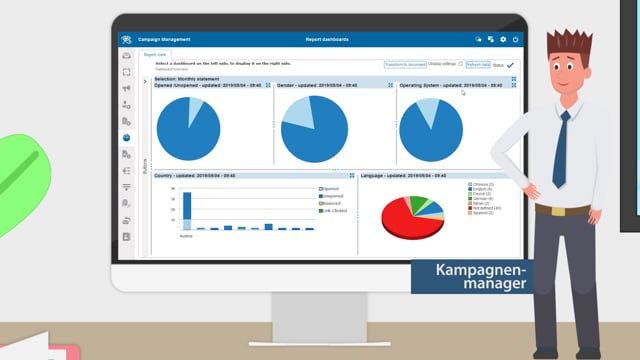Click the tallest bar in Country chart
Screen dimensions: 640x360
point(187,211)
